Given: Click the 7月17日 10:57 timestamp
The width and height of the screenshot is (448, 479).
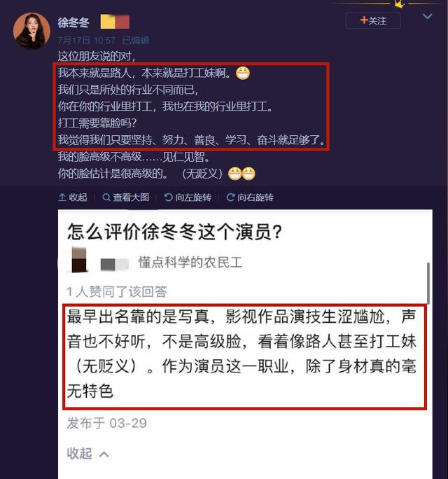Looking at the screenshot, I should [x=87, y=41].
